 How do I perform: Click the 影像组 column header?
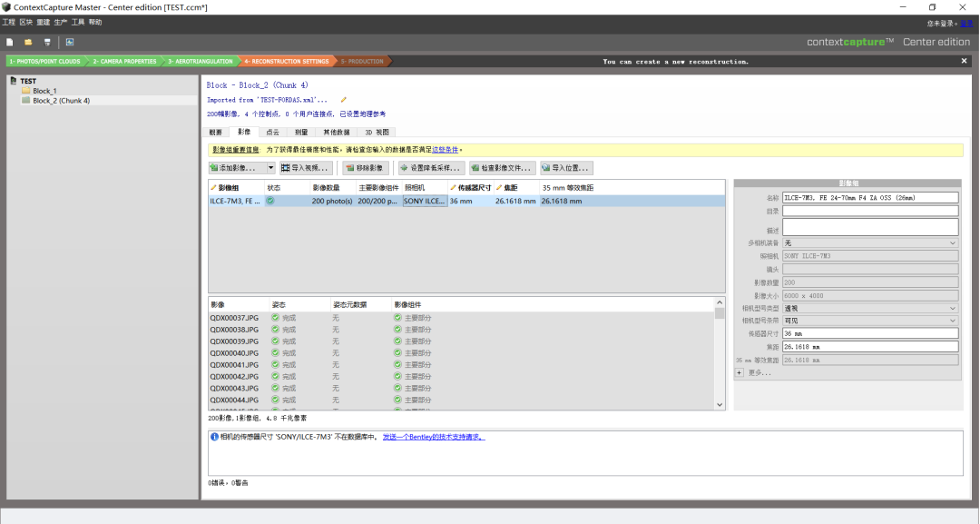click(236, 188)
